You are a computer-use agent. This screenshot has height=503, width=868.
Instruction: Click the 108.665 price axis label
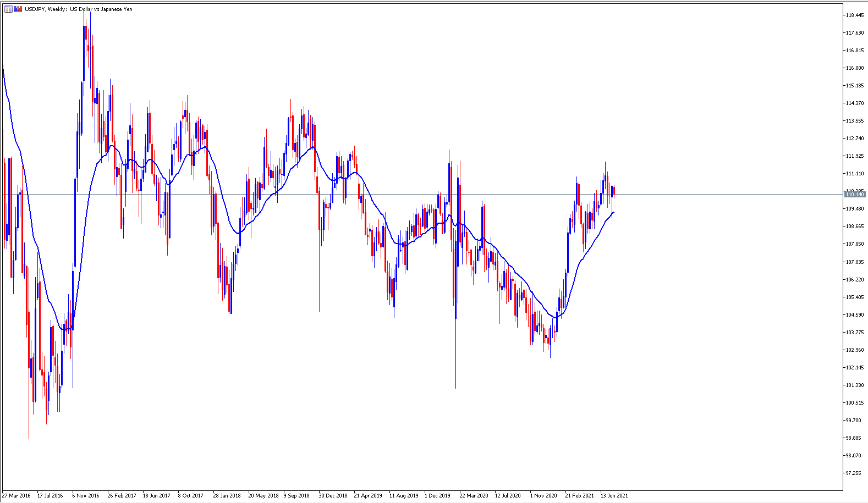(854, 226)
